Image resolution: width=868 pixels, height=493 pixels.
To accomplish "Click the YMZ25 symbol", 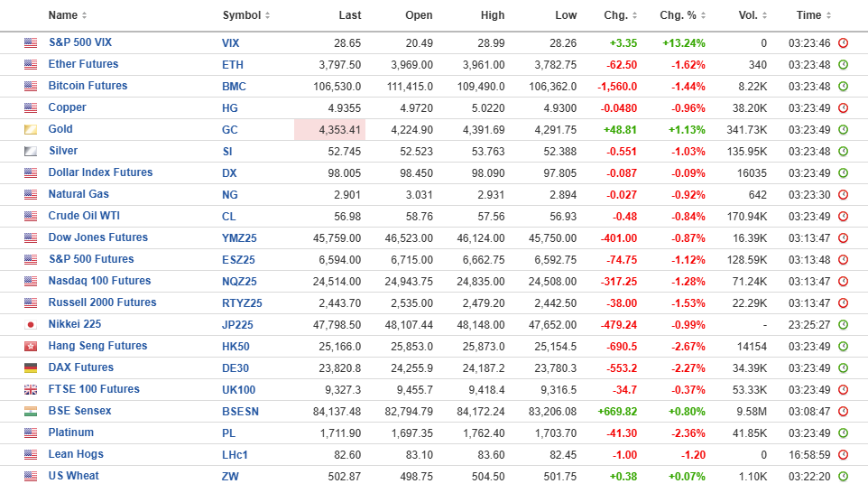I will (x=239, y=238).
